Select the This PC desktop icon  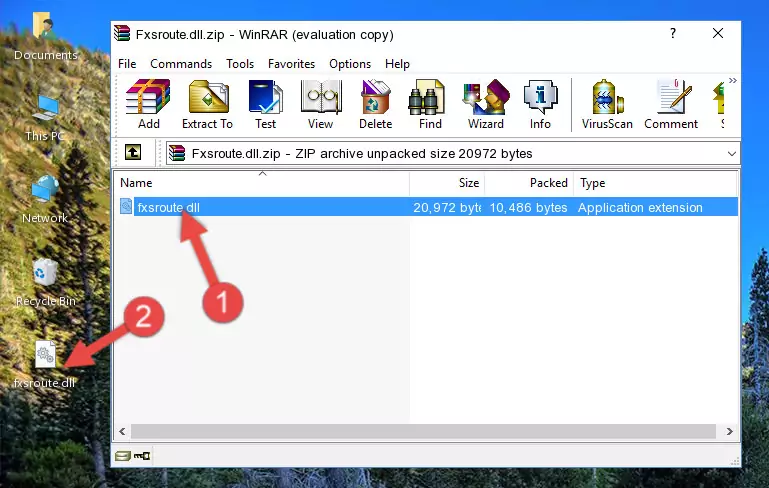pyautogui.click(x=45, y=118)
